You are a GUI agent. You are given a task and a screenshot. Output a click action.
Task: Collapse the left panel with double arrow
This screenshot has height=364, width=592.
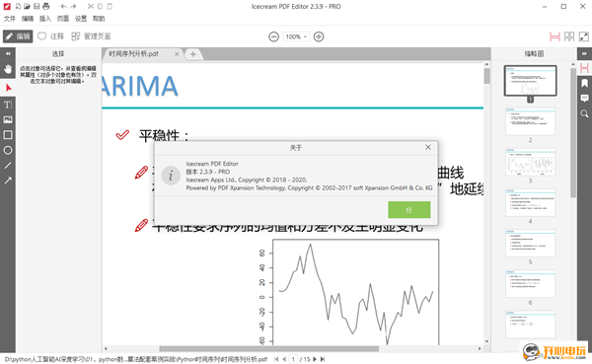(8, 53)
